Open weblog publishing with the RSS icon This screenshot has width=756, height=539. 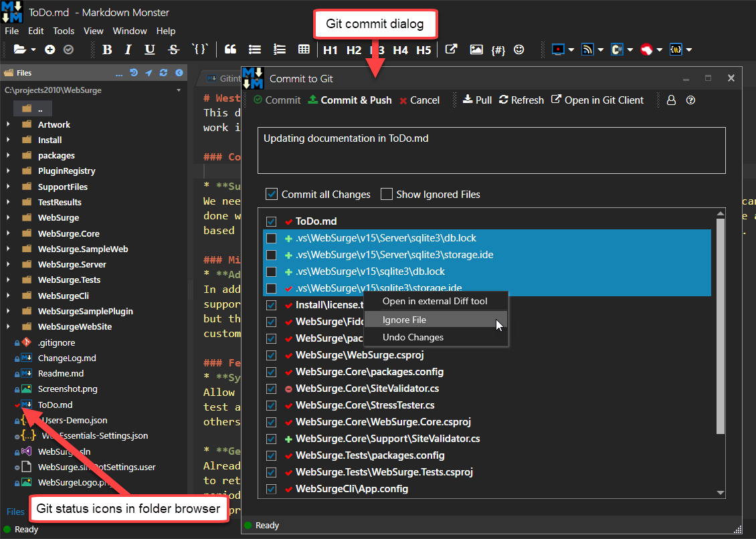click(587, 49)
